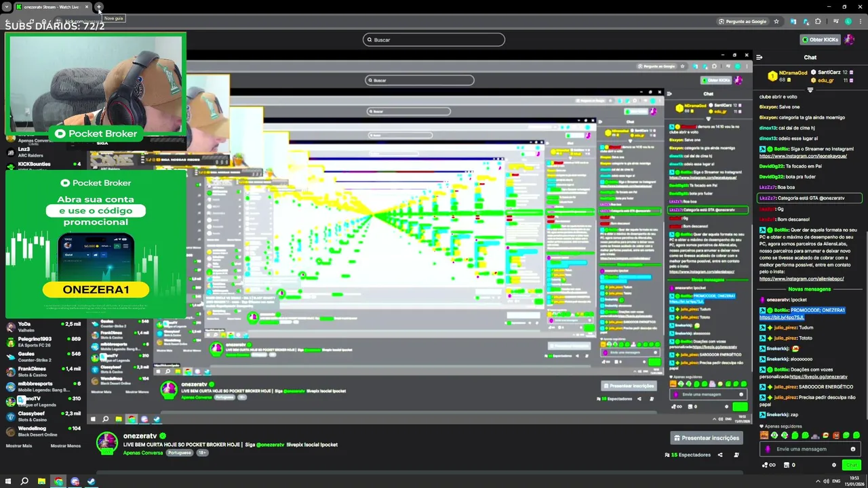Switch to Chrome in the taskbar
The width and height of the screenshot is (868, 488).
58,481
